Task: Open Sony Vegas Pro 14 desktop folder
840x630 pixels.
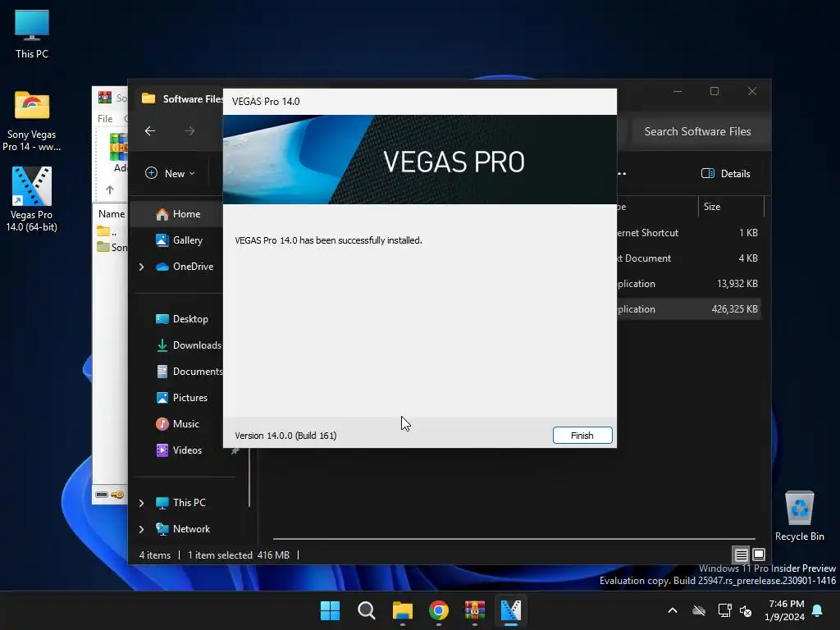Action: [32, 121]
